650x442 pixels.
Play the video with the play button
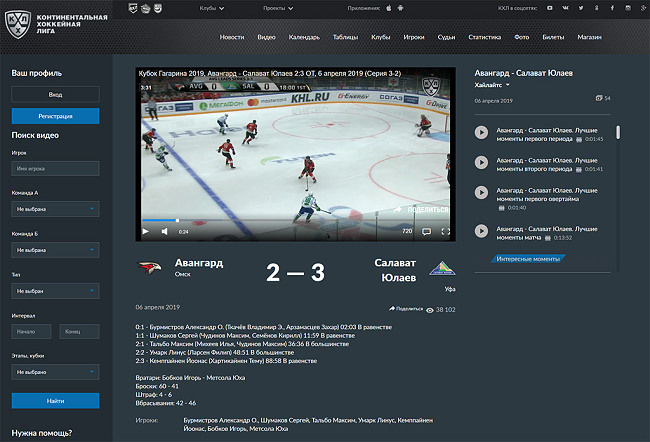click(146, 231)
